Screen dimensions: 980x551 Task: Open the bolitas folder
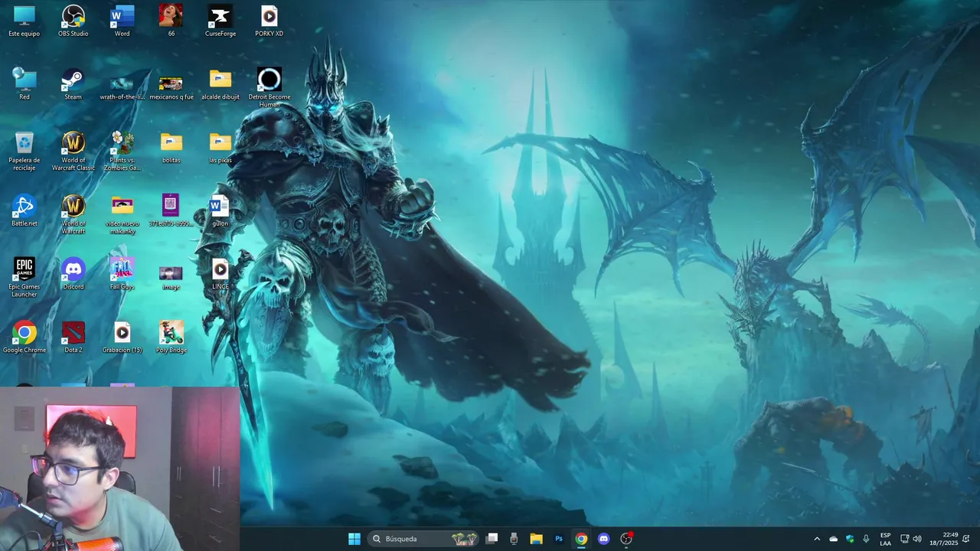coord(171,148)
